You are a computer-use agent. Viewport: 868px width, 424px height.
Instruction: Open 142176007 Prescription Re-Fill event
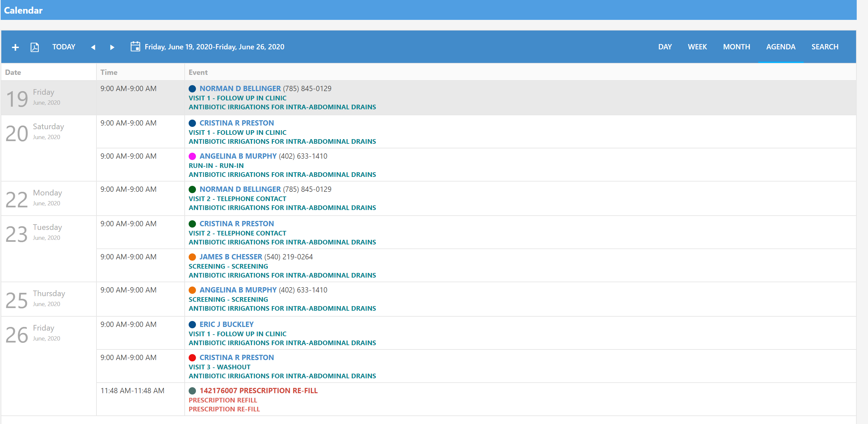tap(259, 391)
